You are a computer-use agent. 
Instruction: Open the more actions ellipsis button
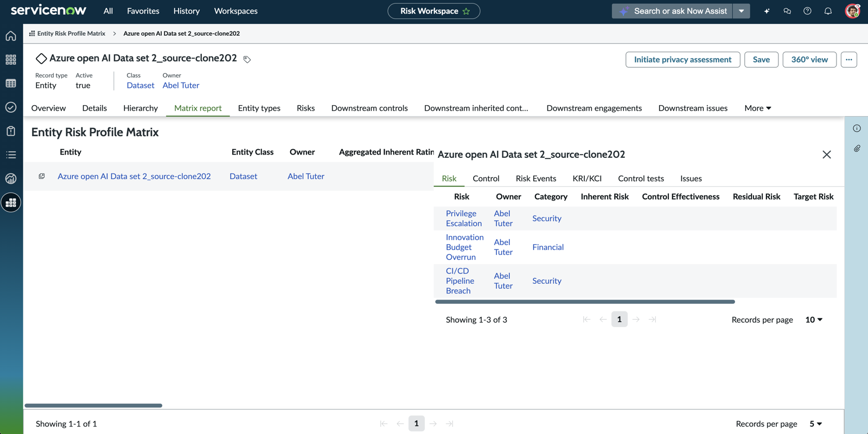click(x=849, y=60)
